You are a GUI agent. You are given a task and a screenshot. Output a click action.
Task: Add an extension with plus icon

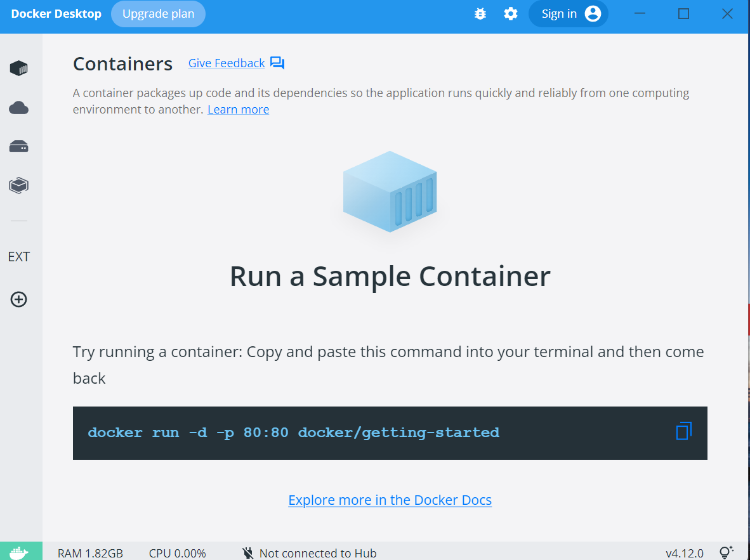coord(18,299)
